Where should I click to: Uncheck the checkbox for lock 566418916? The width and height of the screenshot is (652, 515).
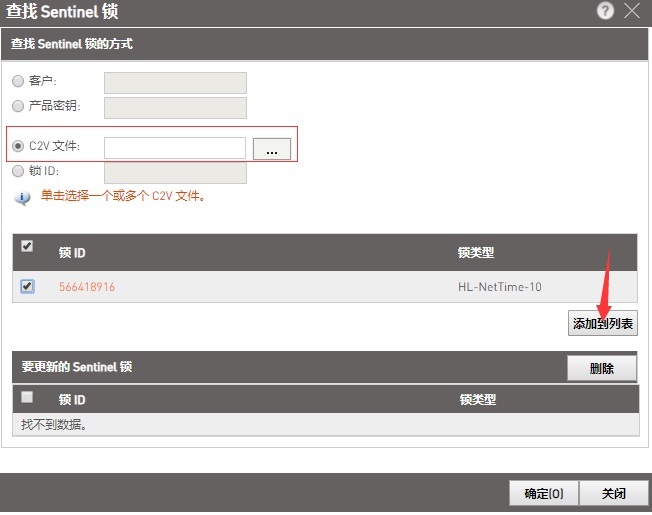point(27,286)
